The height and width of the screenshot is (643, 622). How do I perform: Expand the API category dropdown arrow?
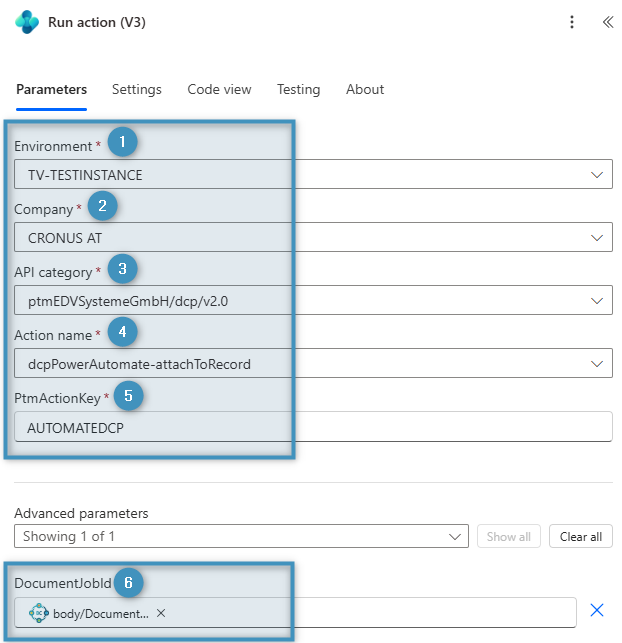(597, 301)
